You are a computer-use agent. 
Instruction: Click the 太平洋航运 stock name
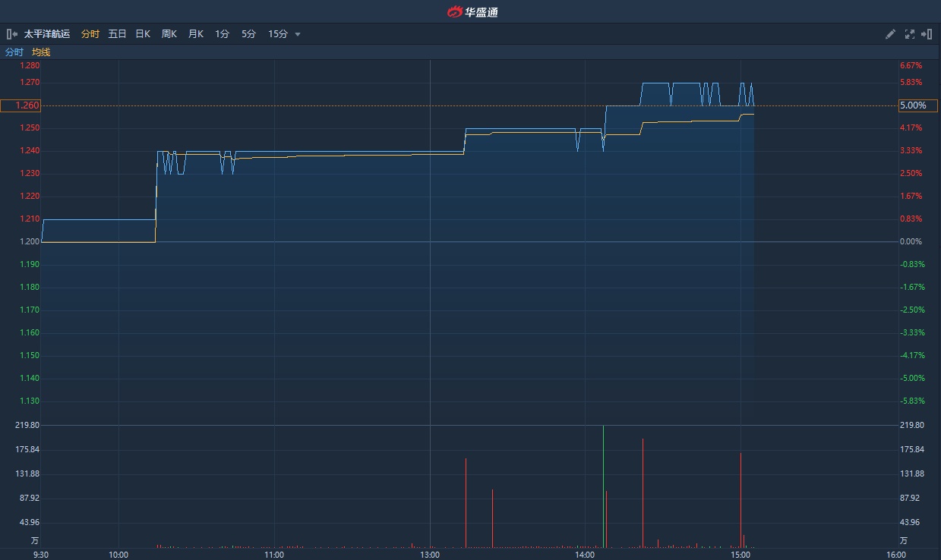tap(47, 34)
